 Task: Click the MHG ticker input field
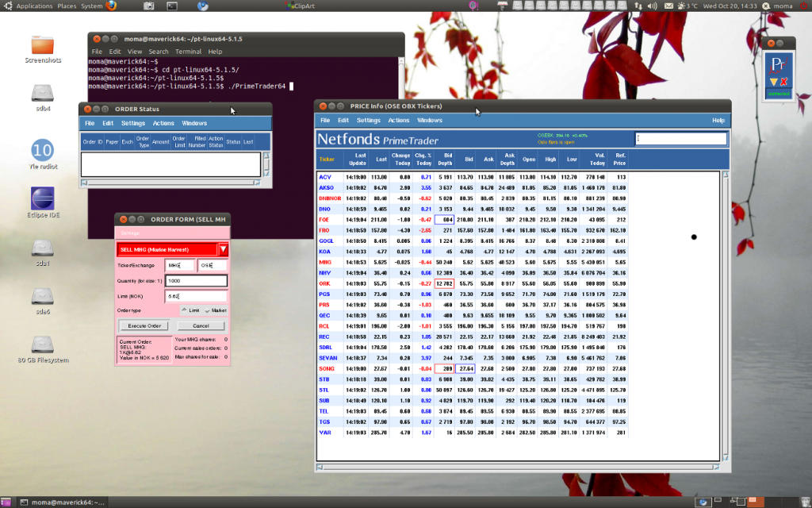coord(179,265)
